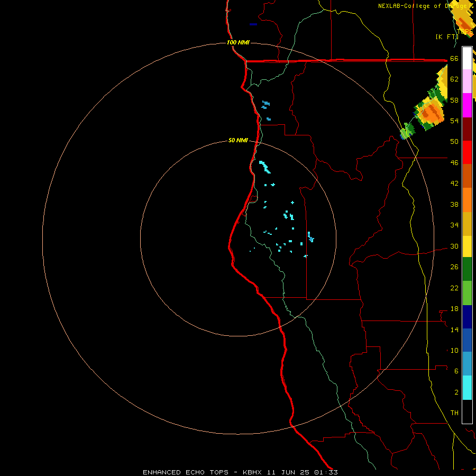Click the light blue 6 kft legend swatch

pyautogui.click(x=467, y=364)
